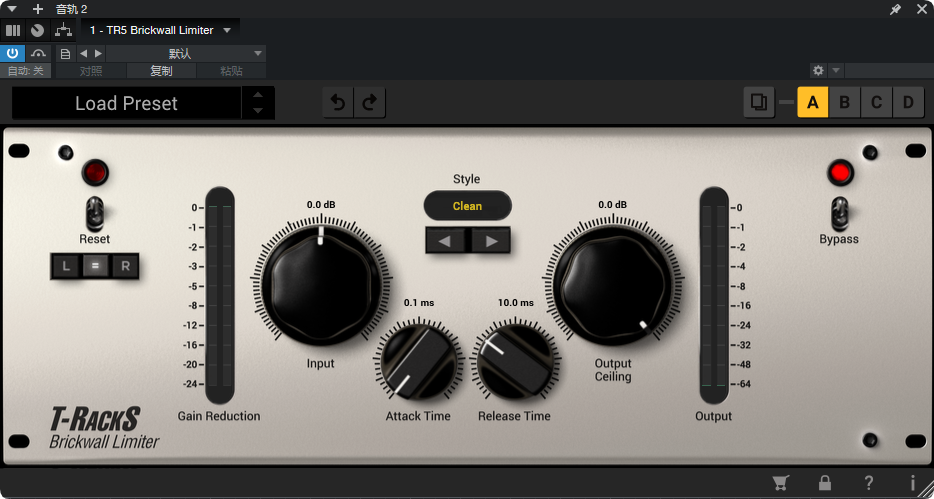Redo the last change
The image size is (934, 499).
[x=370, y=103]
